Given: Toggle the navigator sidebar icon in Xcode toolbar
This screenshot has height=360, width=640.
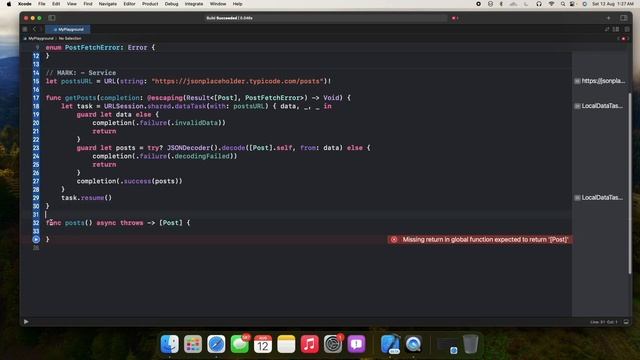Looking at the screenshot, I should pos(52,18).
